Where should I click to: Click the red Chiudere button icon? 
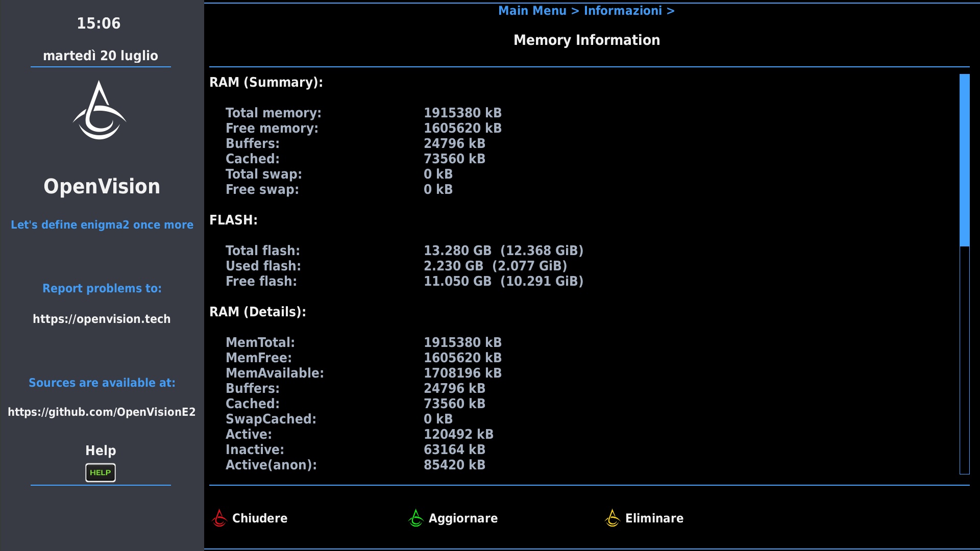pos(219,518)
